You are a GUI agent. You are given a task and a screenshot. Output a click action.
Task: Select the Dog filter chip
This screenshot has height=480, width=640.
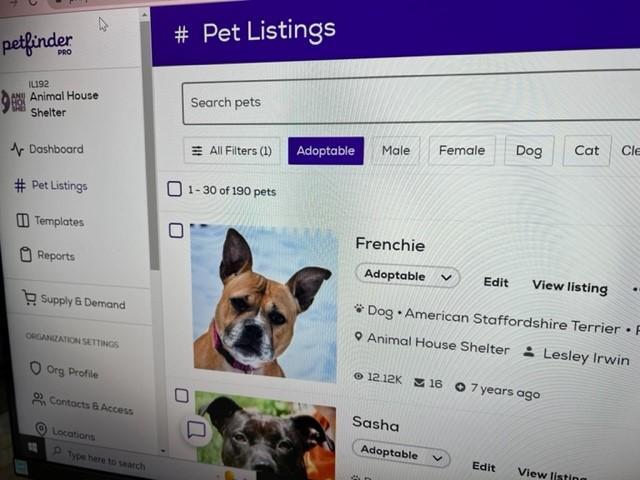529,151
